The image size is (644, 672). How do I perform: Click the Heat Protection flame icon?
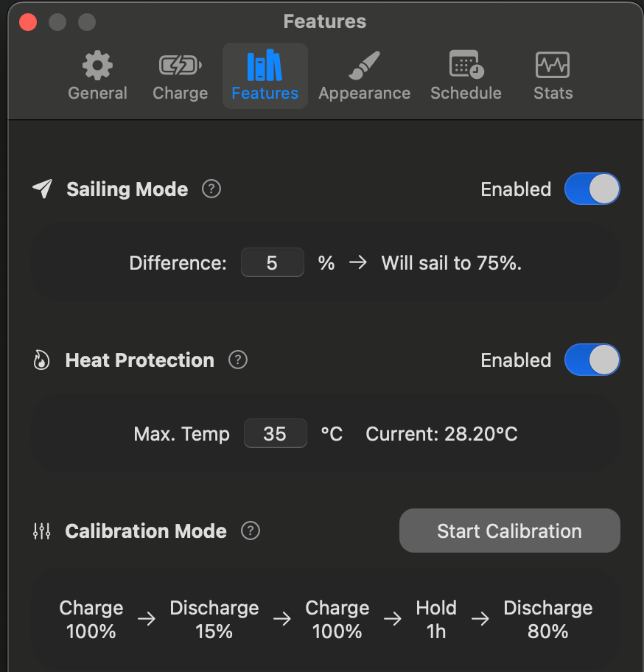tap(42, 360)
